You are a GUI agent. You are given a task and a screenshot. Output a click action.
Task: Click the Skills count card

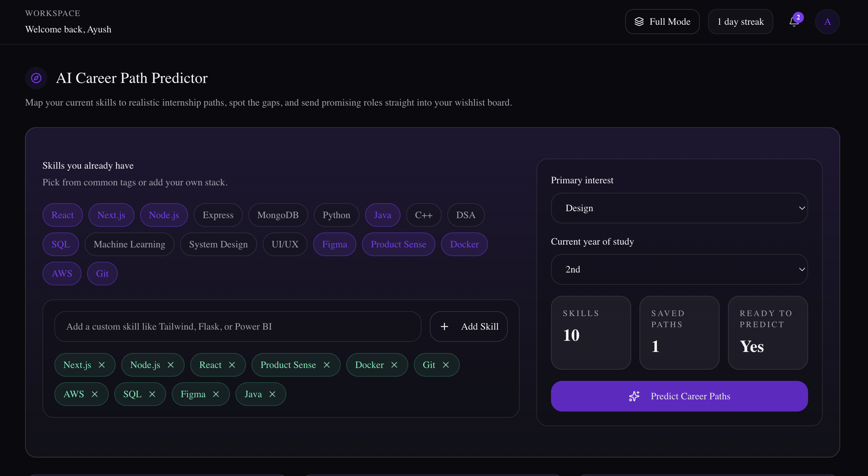(591, 333)
